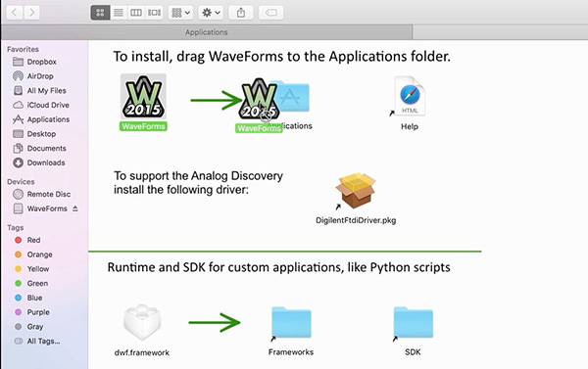
Task: Click the Frameworks label text
Action: pyautogui.click(x=291, y=352)
